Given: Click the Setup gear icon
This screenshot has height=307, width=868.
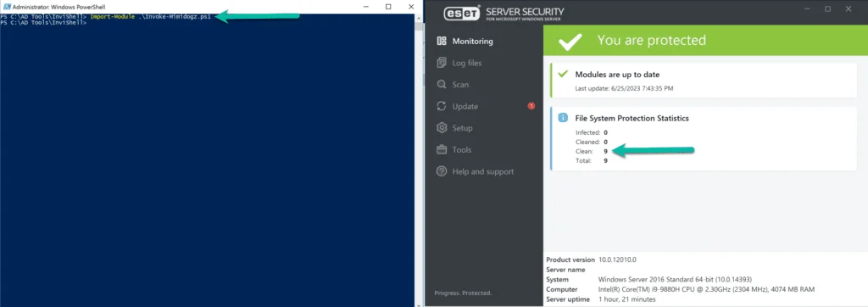Looking at the screenshot, I should click(x=442, y=128).
